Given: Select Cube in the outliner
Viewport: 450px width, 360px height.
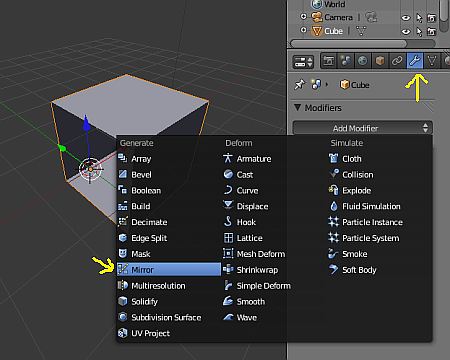Looking at the screenshot, I should click(333, 31).
